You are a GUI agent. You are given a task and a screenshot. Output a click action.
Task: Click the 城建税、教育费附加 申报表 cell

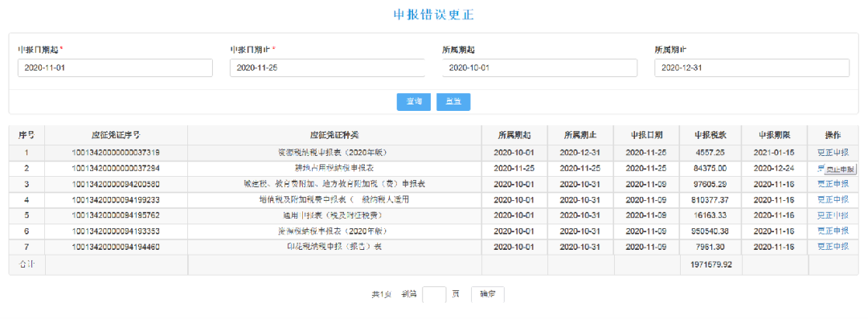335,184
